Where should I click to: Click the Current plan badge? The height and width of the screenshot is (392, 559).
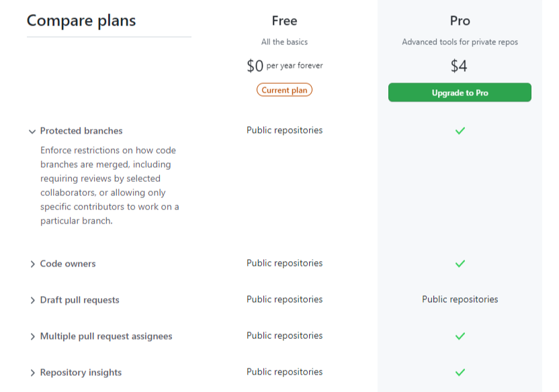(x=284, y=90)
